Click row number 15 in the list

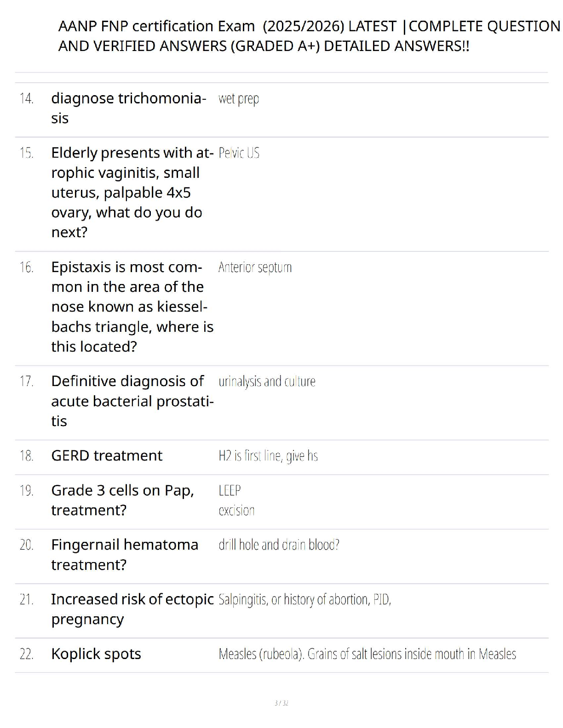coord(27,153)
